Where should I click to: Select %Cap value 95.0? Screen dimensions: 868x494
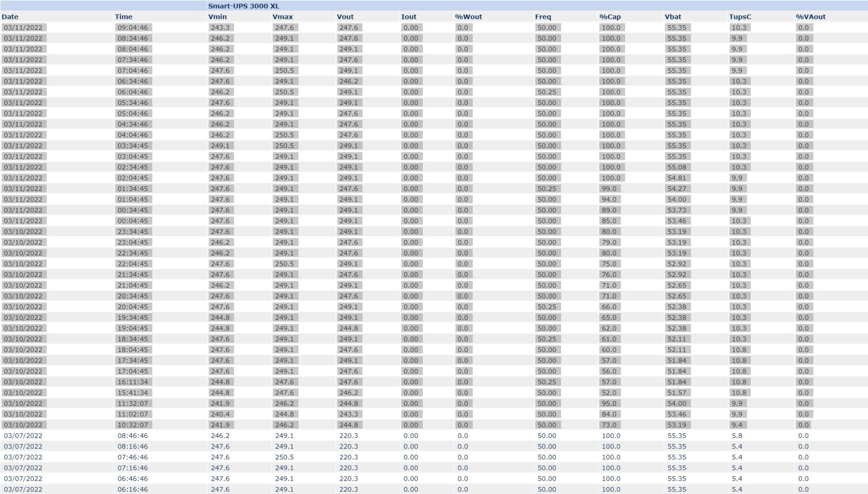coord(609,403)
